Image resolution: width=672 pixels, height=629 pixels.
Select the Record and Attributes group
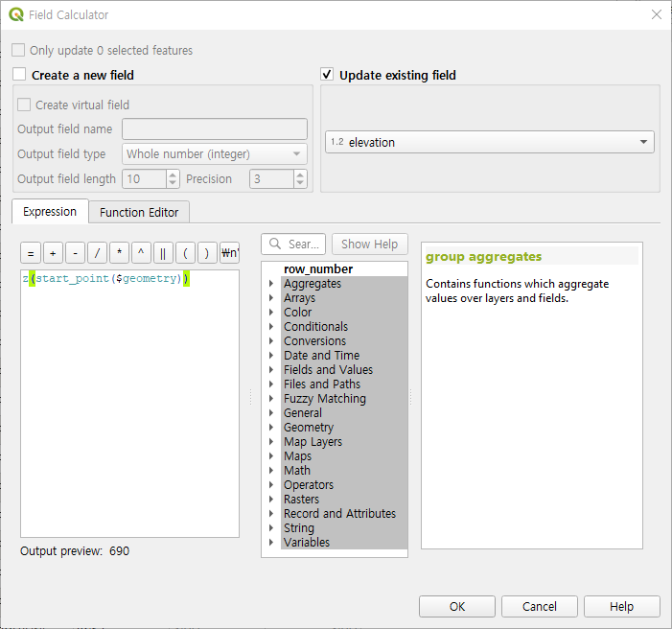(339, 513)
